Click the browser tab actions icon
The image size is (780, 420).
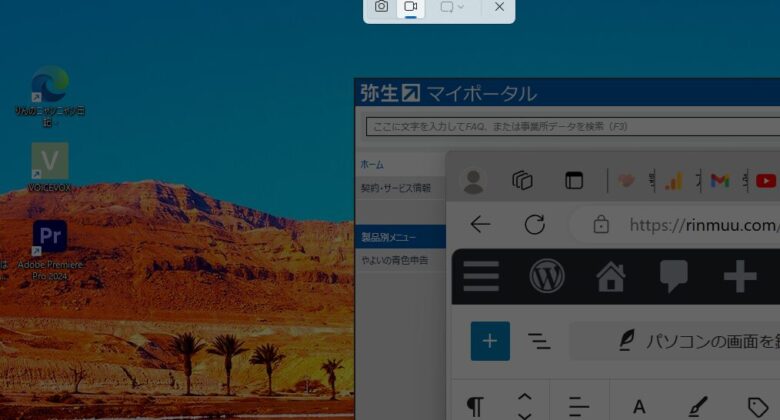pos(574,181)
